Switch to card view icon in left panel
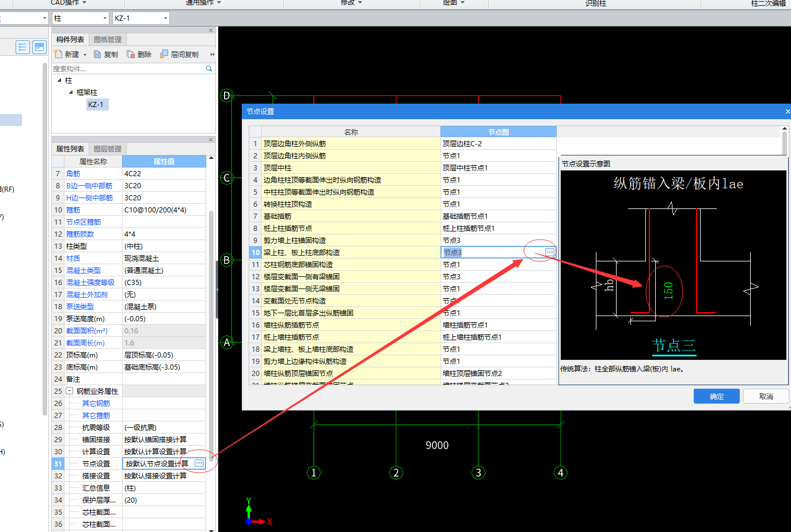 pos(39,47)
